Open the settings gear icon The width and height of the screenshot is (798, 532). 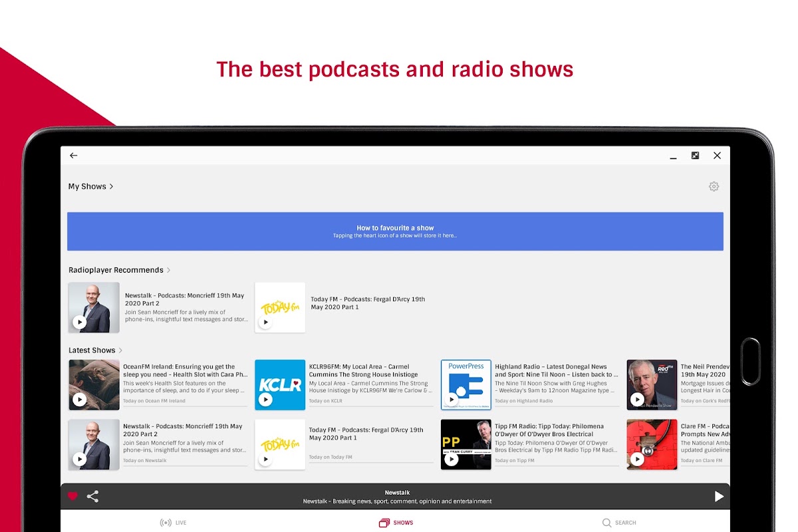coord(714,187)
